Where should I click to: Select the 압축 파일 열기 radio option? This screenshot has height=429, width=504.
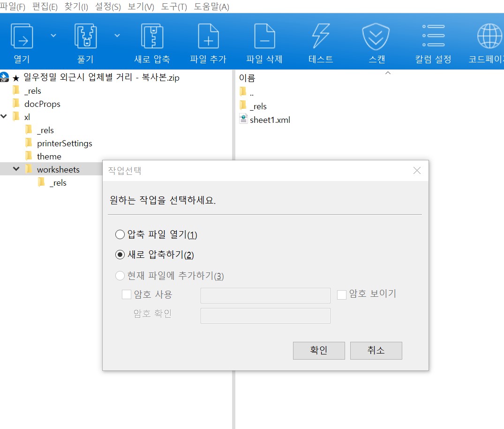click(120, 234)
